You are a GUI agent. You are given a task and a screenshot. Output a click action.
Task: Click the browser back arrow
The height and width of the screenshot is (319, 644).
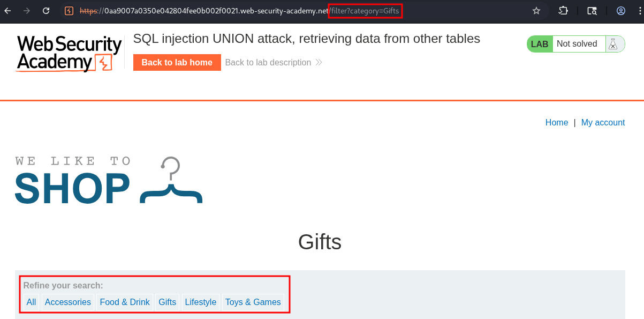[8, 11]
